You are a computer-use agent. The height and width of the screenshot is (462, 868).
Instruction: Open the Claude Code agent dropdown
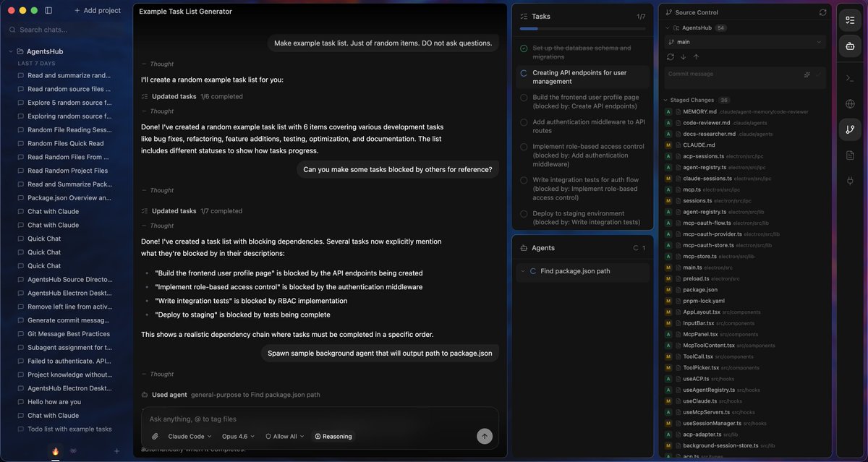point(190,436)
